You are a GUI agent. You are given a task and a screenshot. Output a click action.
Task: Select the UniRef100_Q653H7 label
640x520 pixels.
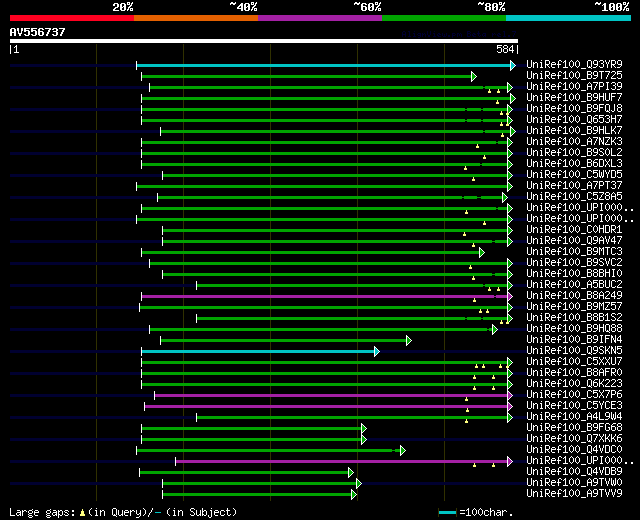(574, 120)
